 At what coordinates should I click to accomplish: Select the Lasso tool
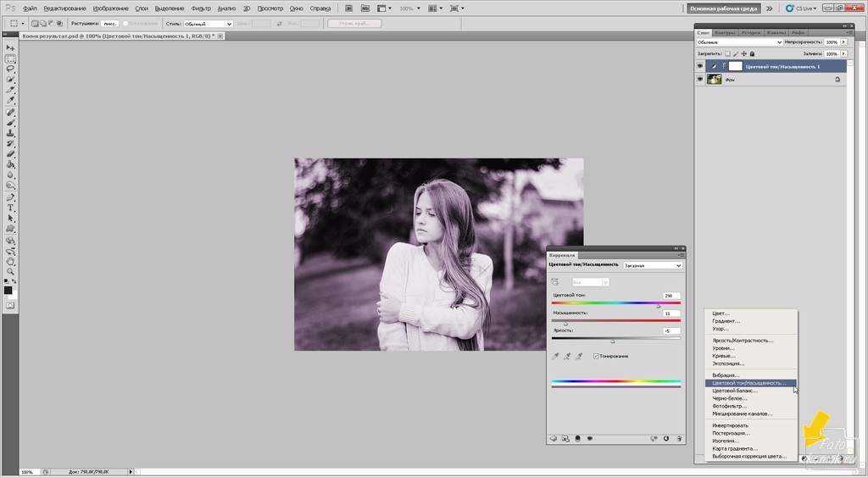pyautogui.click(x=10, y=69)
